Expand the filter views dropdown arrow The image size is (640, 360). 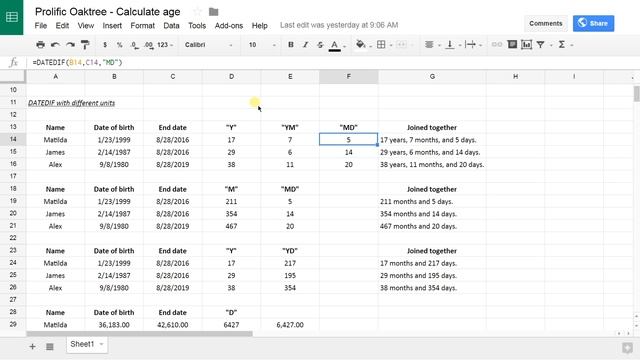click(x=551, y=45)
